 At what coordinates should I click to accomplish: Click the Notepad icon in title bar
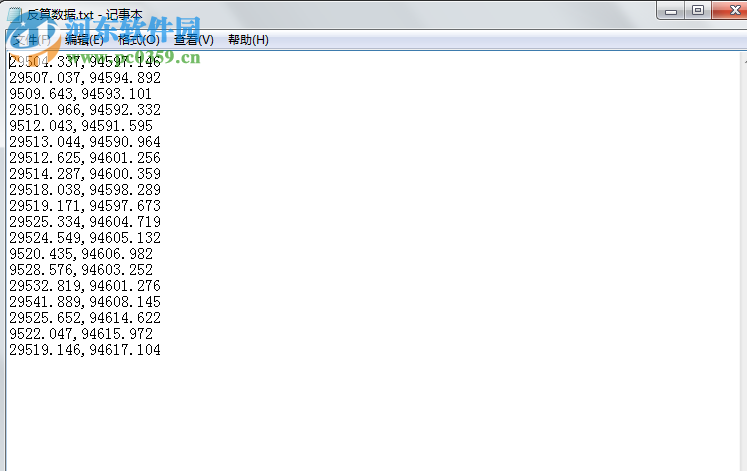[x=14, y=14]
